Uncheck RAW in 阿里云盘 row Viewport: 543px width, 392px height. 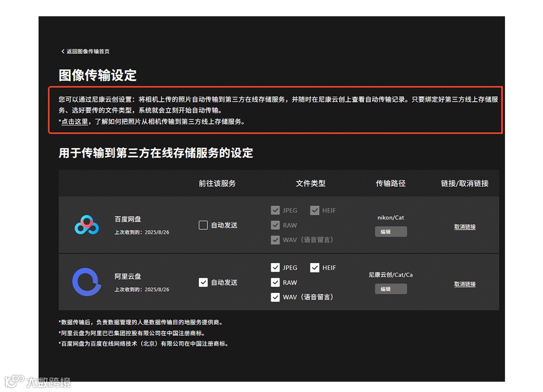275,282
